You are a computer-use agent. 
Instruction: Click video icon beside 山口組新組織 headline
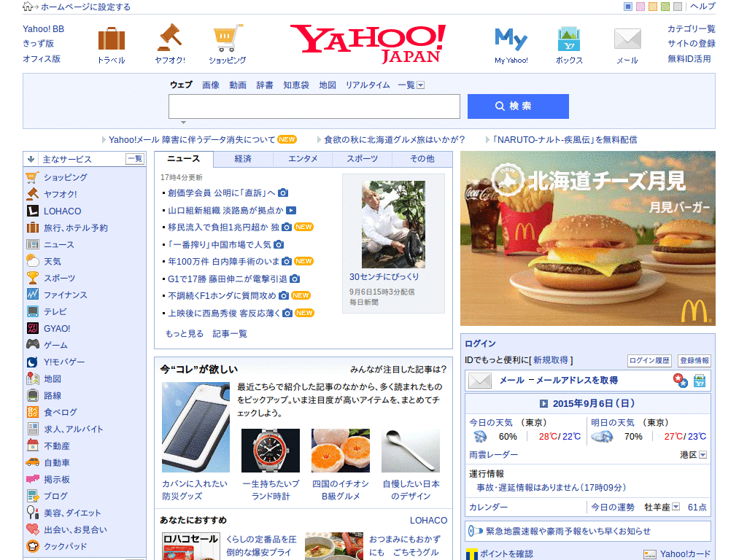click(x=291, y=210)
